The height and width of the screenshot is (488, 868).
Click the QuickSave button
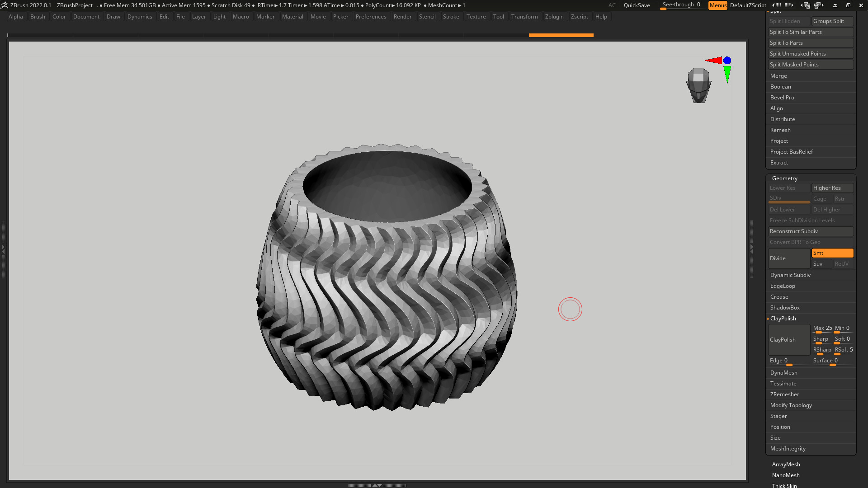click(x=637, y=5)
